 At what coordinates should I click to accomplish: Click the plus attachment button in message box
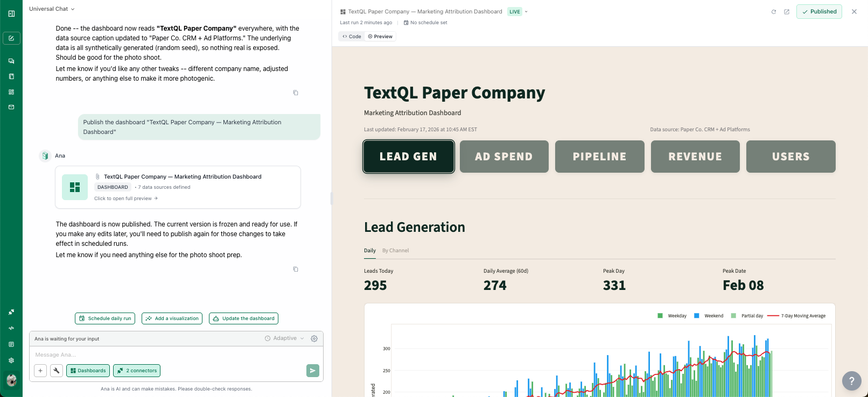coord(40,371)
